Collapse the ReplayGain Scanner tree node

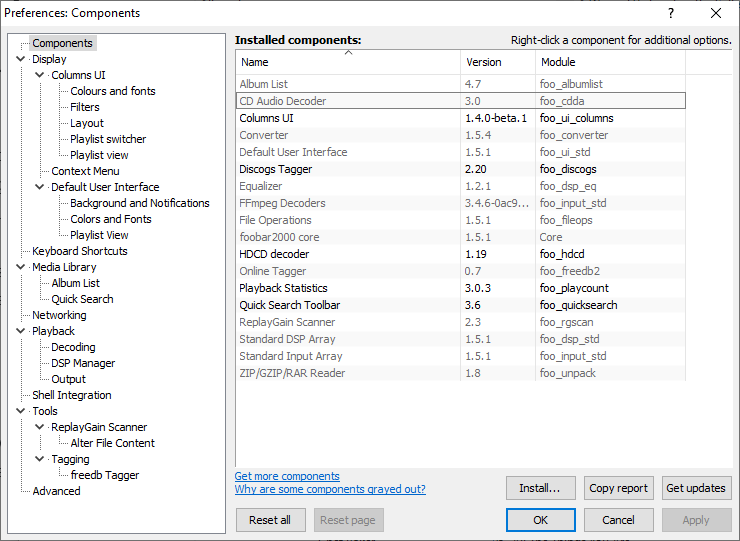click(40, 427)
